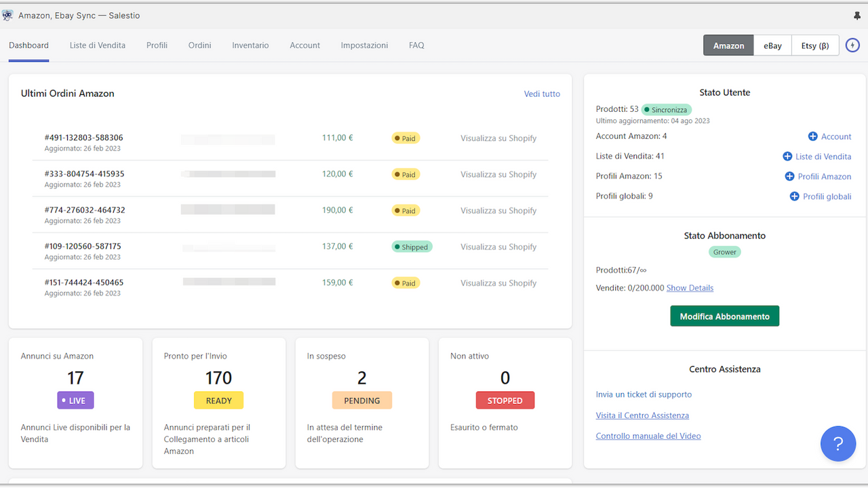Go to the Profili tab
868x488 pixels.
tap(157, 45)
